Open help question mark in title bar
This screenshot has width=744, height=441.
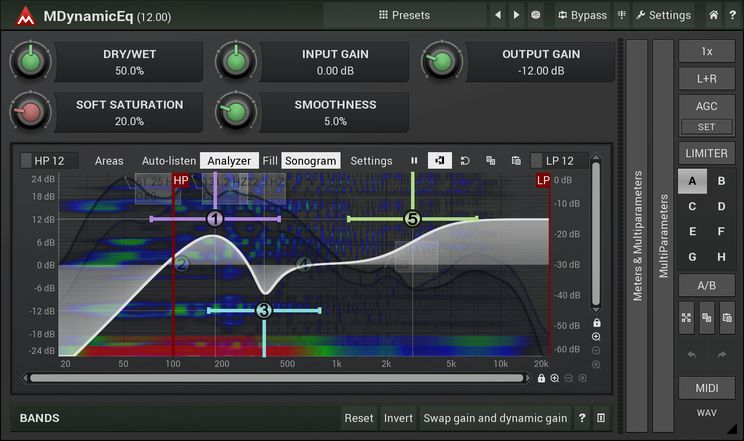click(x=732, y=15)
